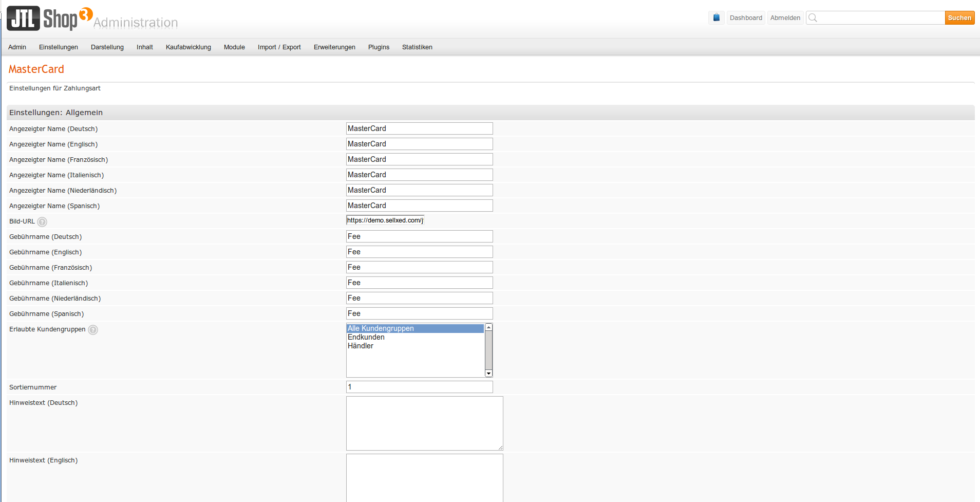980x502 pixels.
Task: Focus the Sortiernummer input field
Action: (x=419, y=387)
